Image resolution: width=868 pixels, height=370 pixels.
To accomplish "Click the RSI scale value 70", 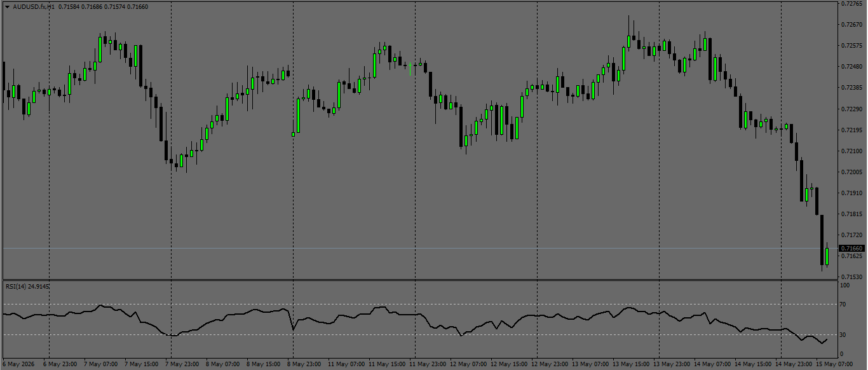I will click(843, 305).
